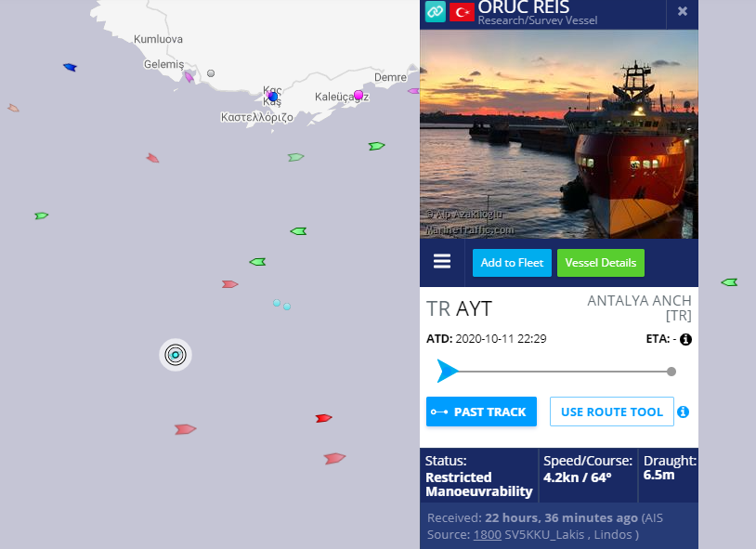The width and height of the screenshot is (756, 549).
Task: Click the grey dot marker near Gelemiş
Action: pos(211,73)
